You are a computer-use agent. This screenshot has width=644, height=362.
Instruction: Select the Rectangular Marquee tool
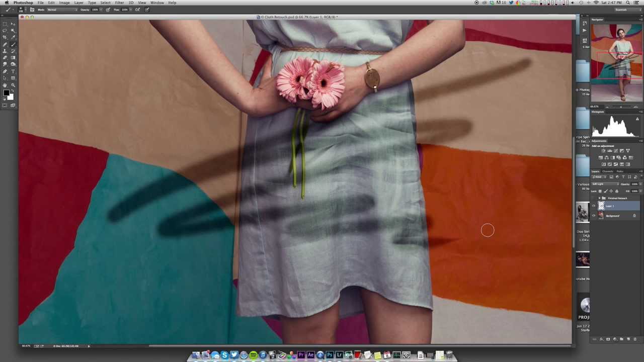pos(5,24)
